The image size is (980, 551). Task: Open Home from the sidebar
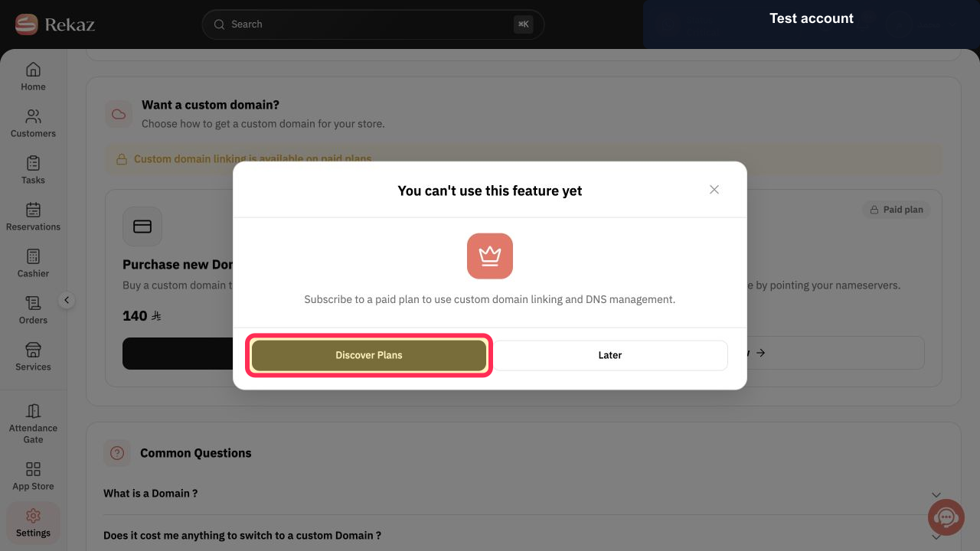pos(33,77)
